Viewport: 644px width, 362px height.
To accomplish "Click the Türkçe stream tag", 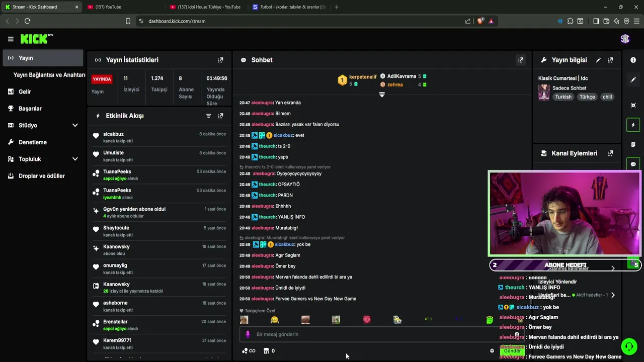I will click(x=587, y=97).
